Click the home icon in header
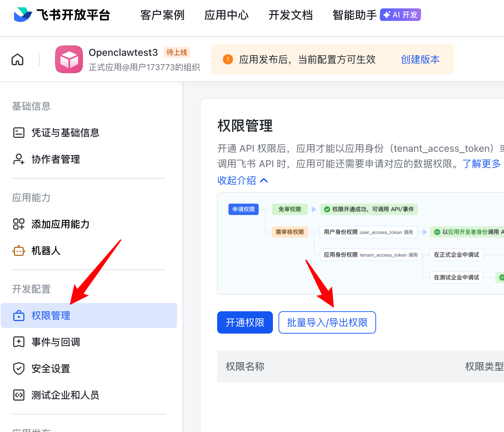 (17, 60)
